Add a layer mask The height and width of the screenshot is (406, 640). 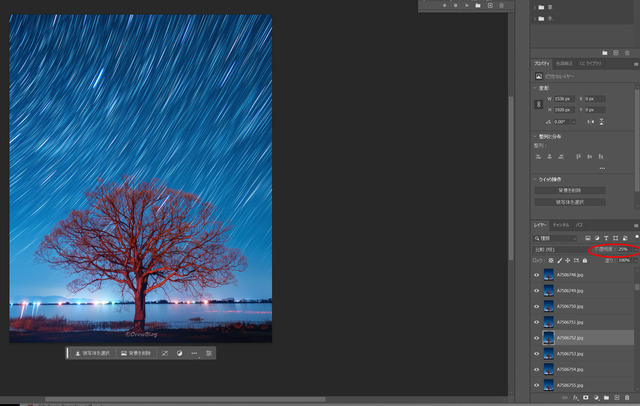pyautogui.click(x=586, y=397)
